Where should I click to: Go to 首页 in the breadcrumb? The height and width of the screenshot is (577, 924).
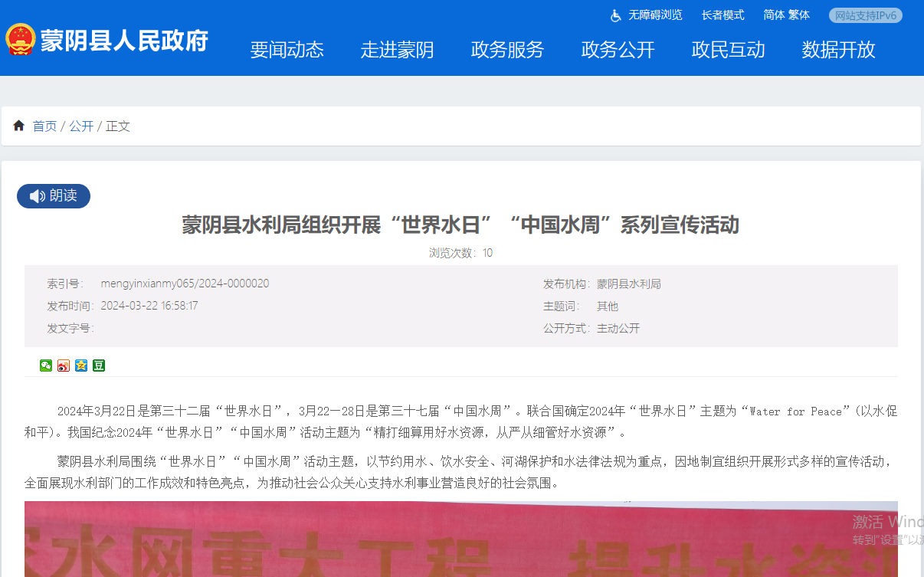(x=44, y=126)
